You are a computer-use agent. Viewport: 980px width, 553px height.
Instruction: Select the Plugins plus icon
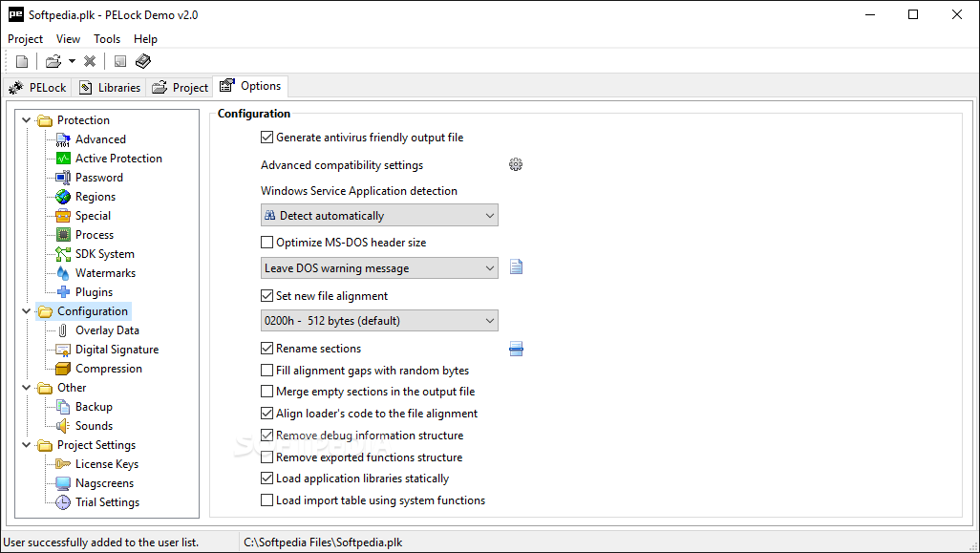[x=63, y=292]
